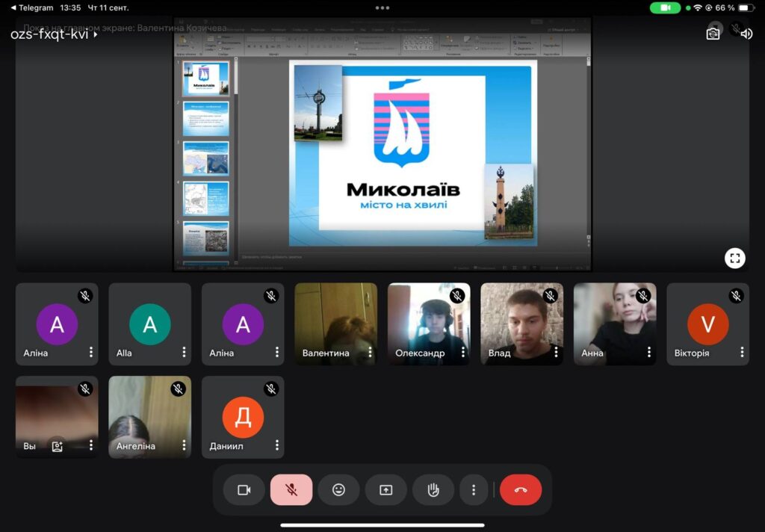This screenshot has width=765, height=532.
Task: End the call with the red hang-up button
Action: point(521,489)
